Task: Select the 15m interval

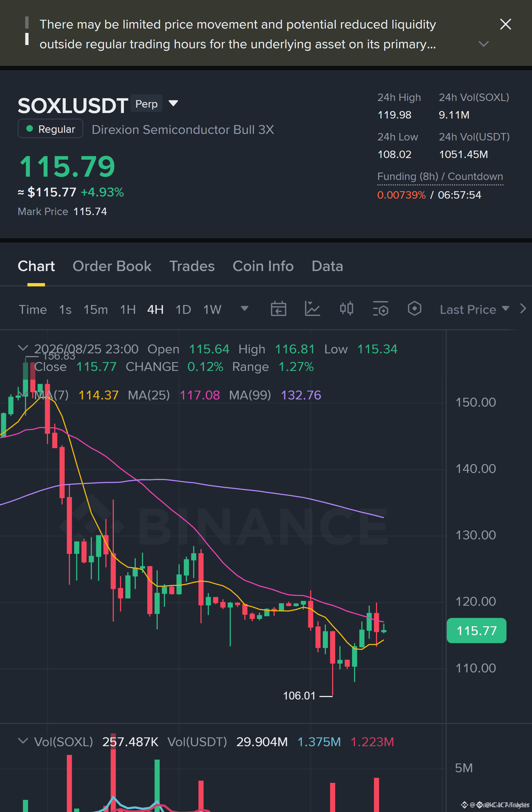Action: [95, 309]
